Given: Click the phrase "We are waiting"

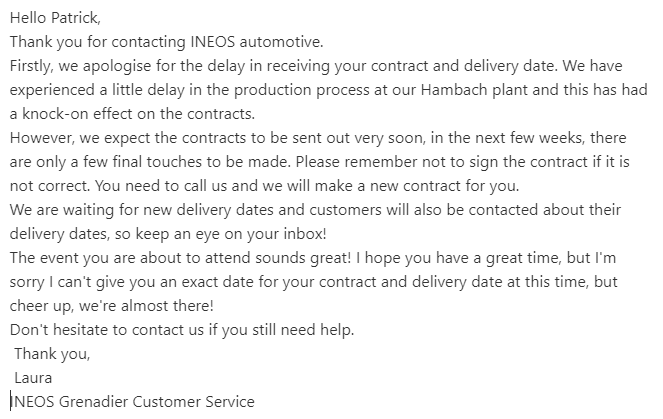Looking at the screenshot, I should coord(61,211).
